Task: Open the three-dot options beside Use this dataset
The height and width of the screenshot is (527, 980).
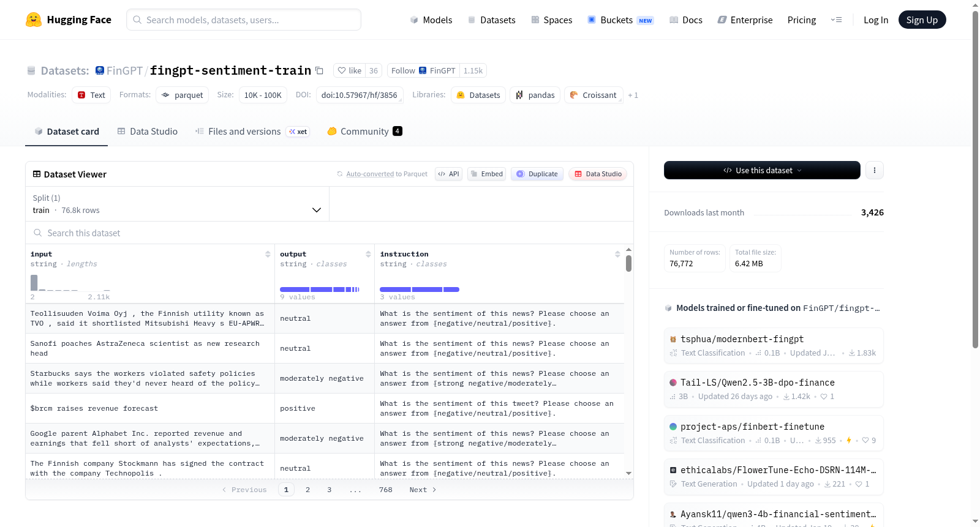Action: tap(875, 170)
